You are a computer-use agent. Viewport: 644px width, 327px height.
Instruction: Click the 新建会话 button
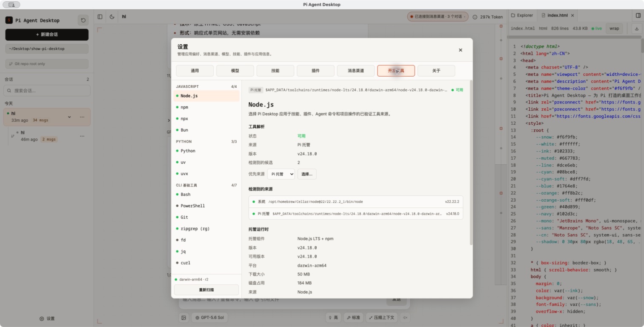coord(47,34)
